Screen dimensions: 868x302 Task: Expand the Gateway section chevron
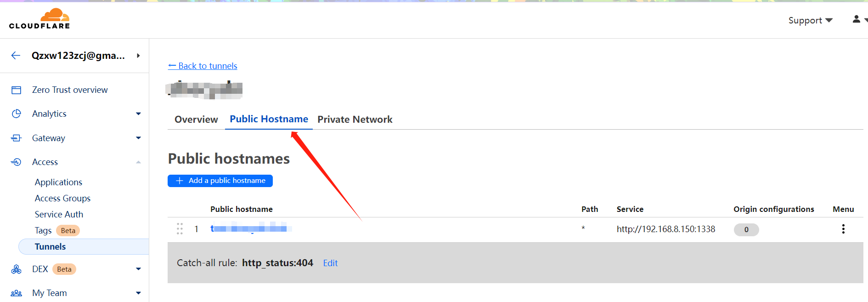click(x=138, y=138)
